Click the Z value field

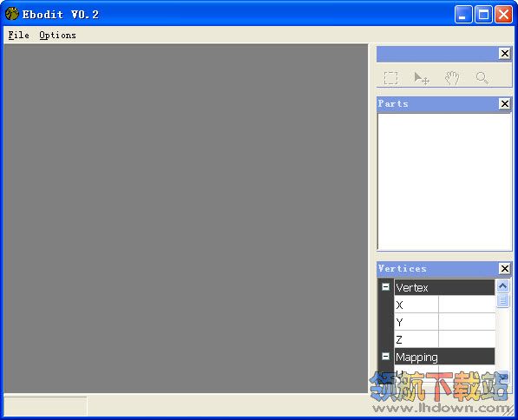pyautogui.click(x=467, y=339)
